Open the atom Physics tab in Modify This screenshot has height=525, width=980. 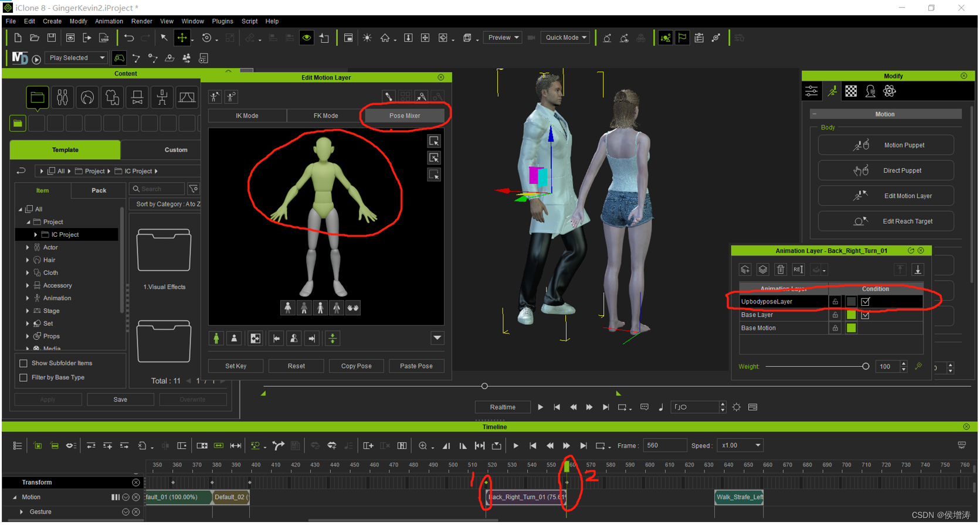pyautogui.click(x=890, y=91)
